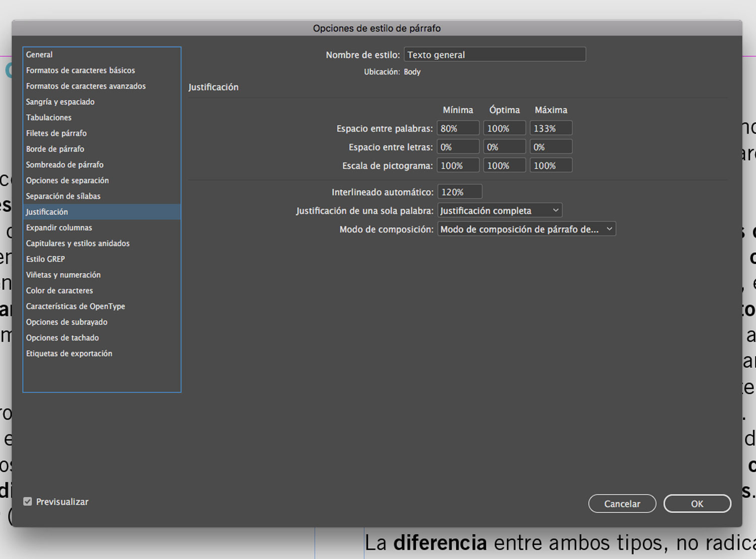Open the Justificación de una sola palabra dropdown
Viewport: 756px width, 559px height.
coord(499,211)
